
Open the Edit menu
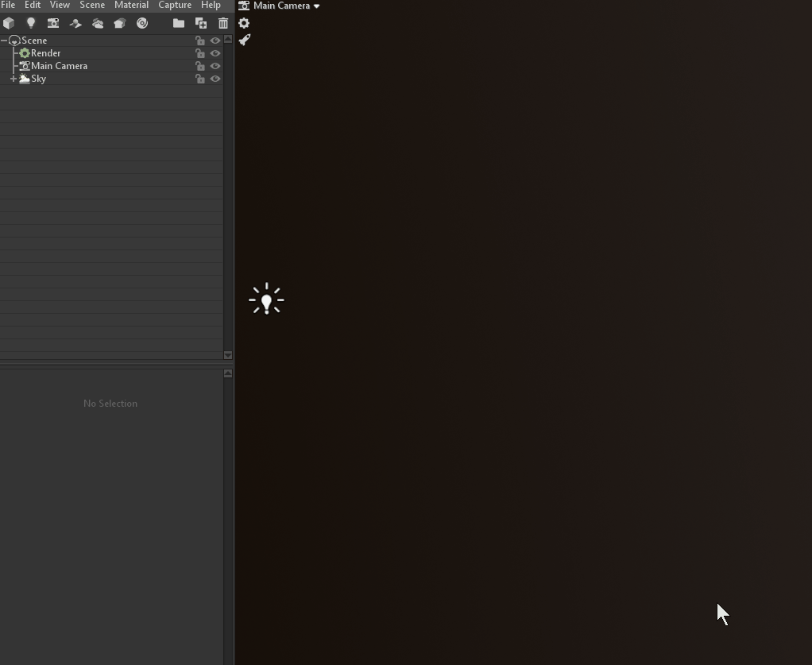[x=33, y=5]
